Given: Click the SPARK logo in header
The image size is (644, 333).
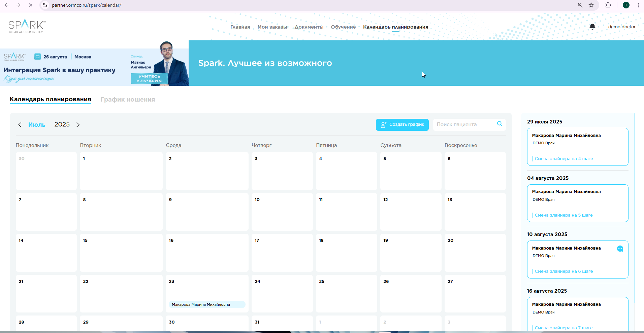Looking at the screenshot, I should point(27,26).
